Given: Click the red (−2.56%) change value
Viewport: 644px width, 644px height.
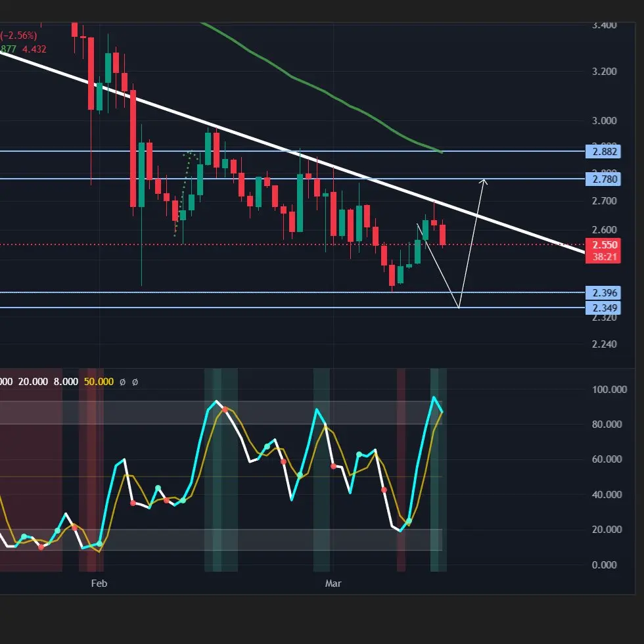Looking at the screenshot, I should [x=18, y=35].
